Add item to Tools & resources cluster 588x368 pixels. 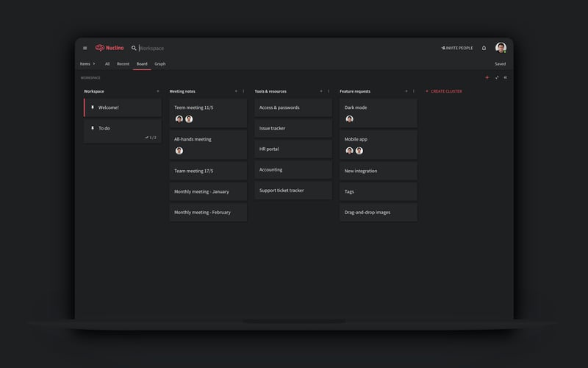click(x=321, y=91)
